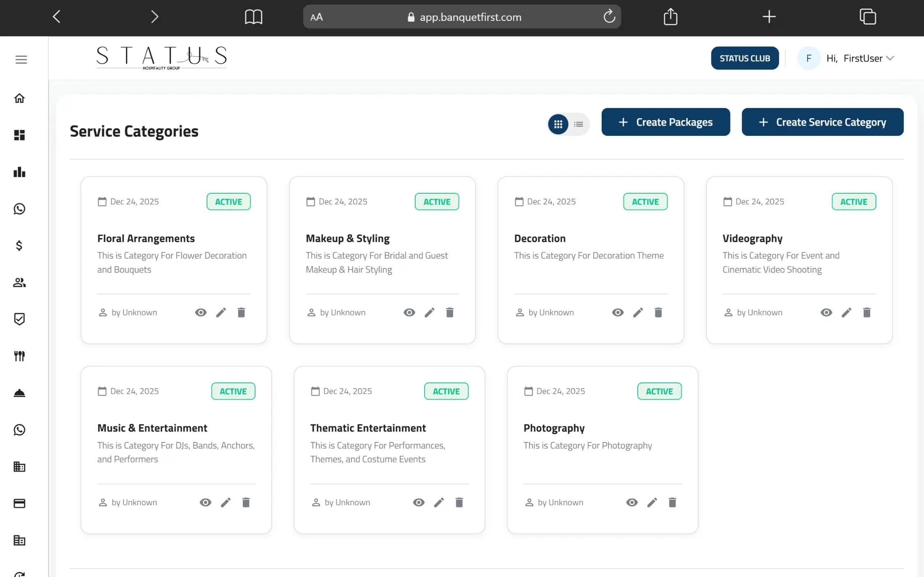Click the WhatsApp icon in the sidebar
The height and width of the screenshot is (577, 924).
tap(19, 208)
